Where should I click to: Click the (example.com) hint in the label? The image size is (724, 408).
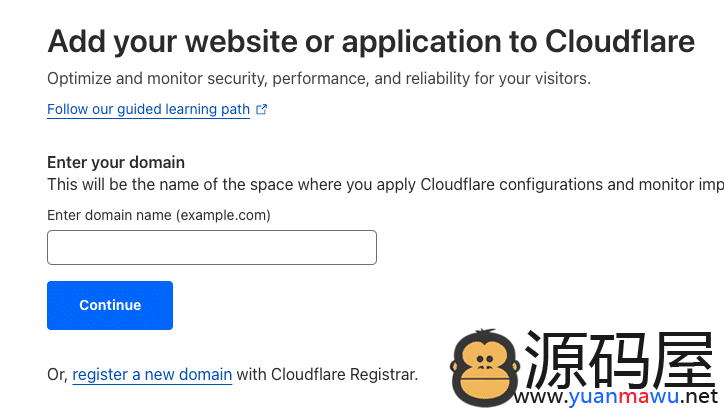223,215
